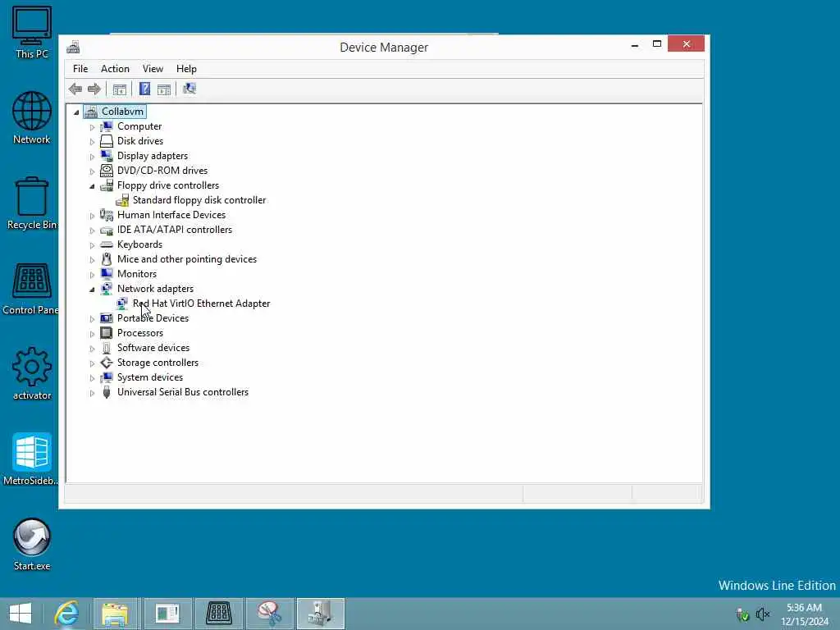Click the Keyboards category icon
The height and width of the screenshot is (630, 840).
(x=107, y=244)
